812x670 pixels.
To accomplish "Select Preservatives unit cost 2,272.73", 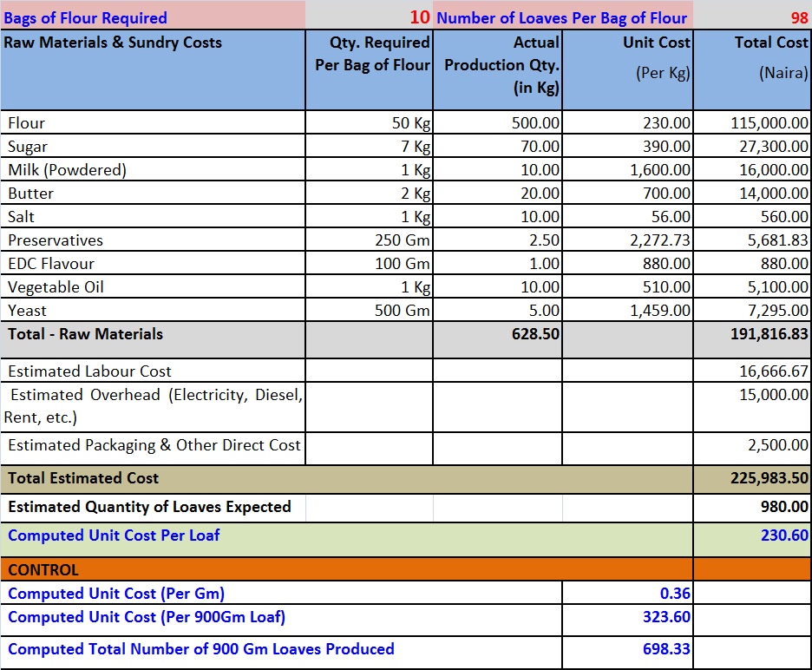I will click(x=660, y=240).
